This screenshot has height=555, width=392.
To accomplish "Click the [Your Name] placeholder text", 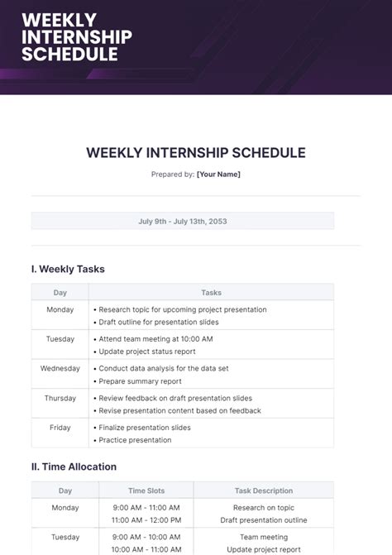I will pyautogui.click(x=218, y=175).
